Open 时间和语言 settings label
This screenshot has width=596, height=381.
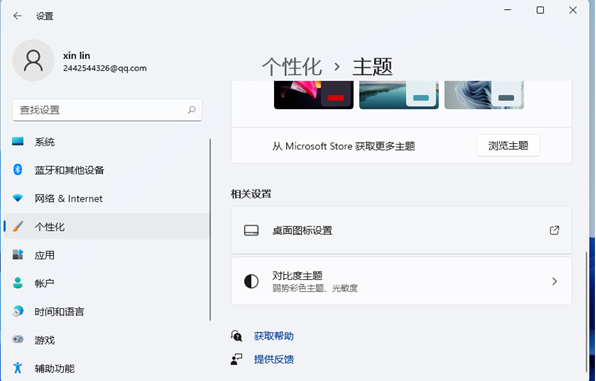(x=59, y=311)
